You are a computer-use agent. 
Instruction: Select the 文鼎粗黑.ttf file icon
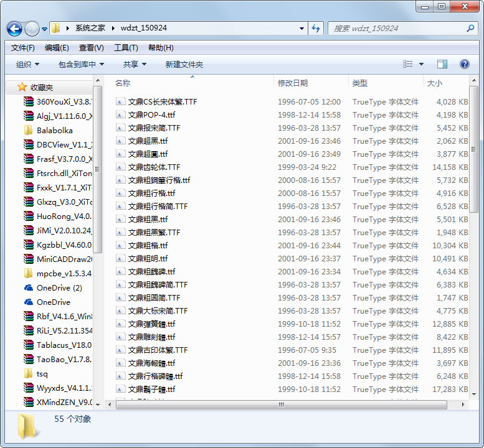click(x=120, y=219)
